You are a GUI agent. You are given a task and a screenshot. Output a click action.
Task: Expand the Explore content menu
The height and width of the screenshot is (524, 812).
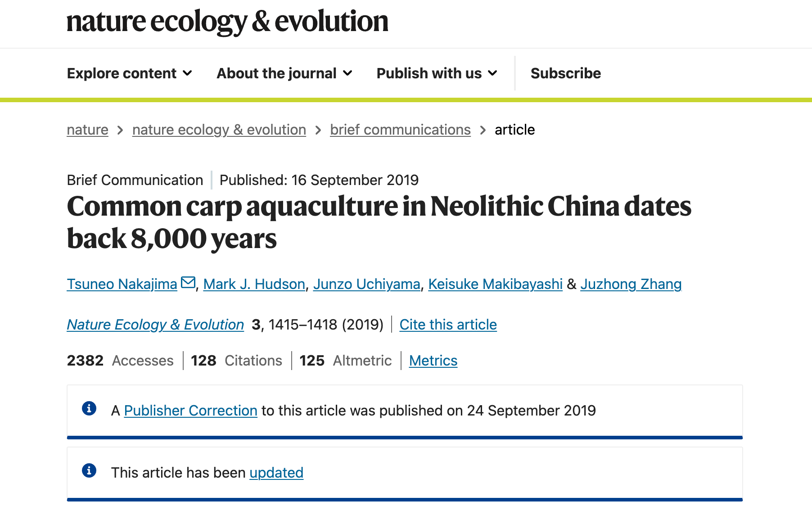[130, 73]
